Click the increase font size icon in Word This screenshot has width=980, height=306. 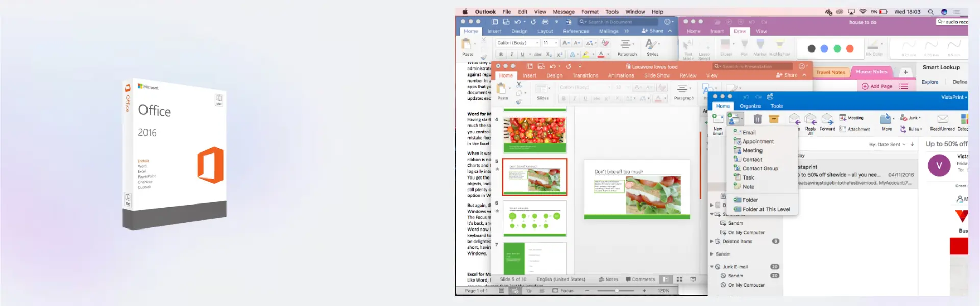point(566,43)
